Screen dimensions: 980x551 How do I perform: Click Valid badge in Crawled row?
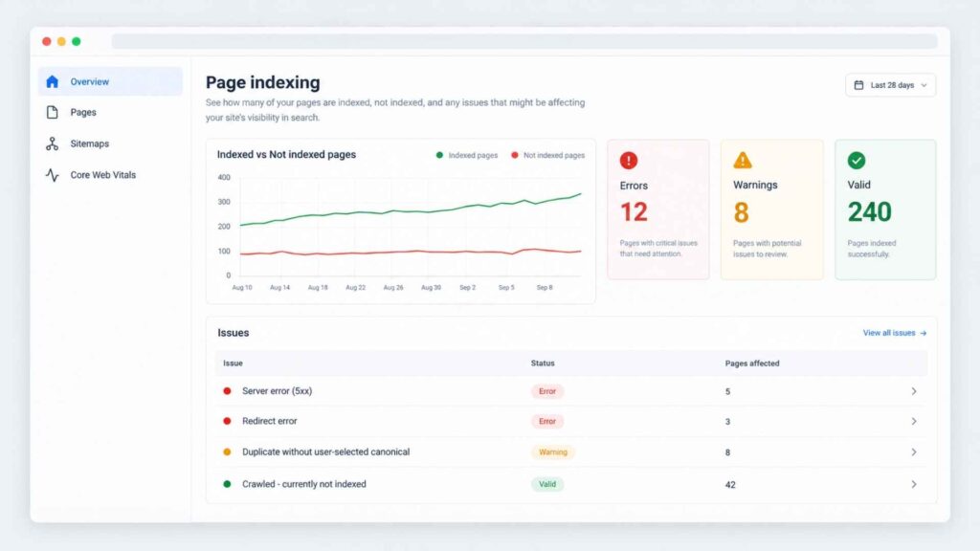[x=547, y=484]
